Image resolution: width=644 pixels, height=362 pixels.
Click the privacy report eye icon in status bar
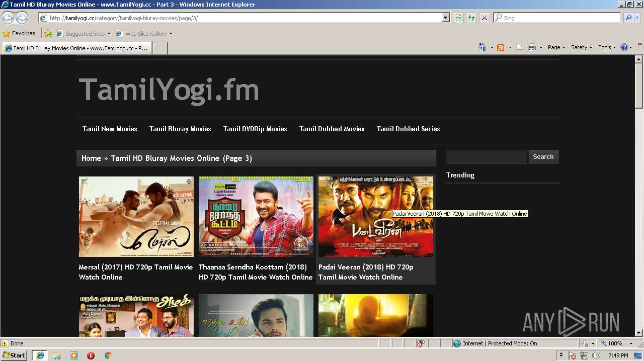421,343
